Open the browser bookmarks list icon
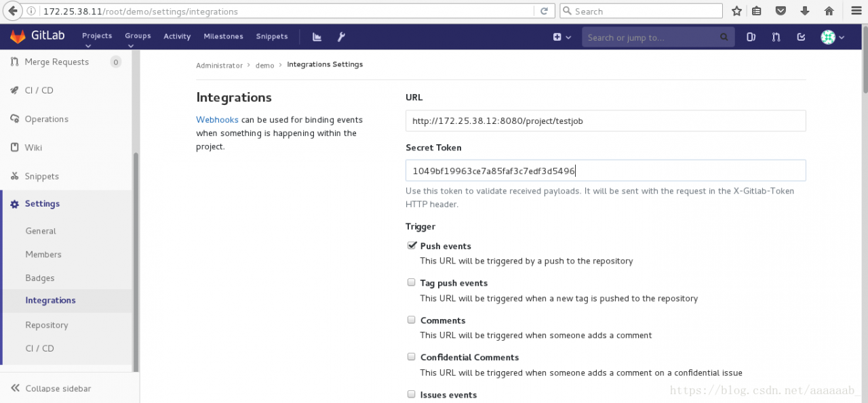This screenshot has width=868, height=403. coord(757,11)
